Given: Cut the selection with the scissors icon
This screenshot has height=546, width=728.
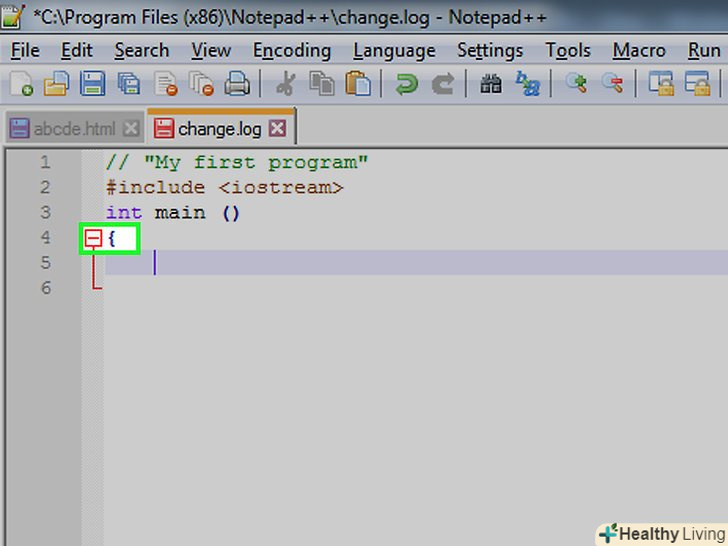Looking at the screenshot, I should [286, 84].
